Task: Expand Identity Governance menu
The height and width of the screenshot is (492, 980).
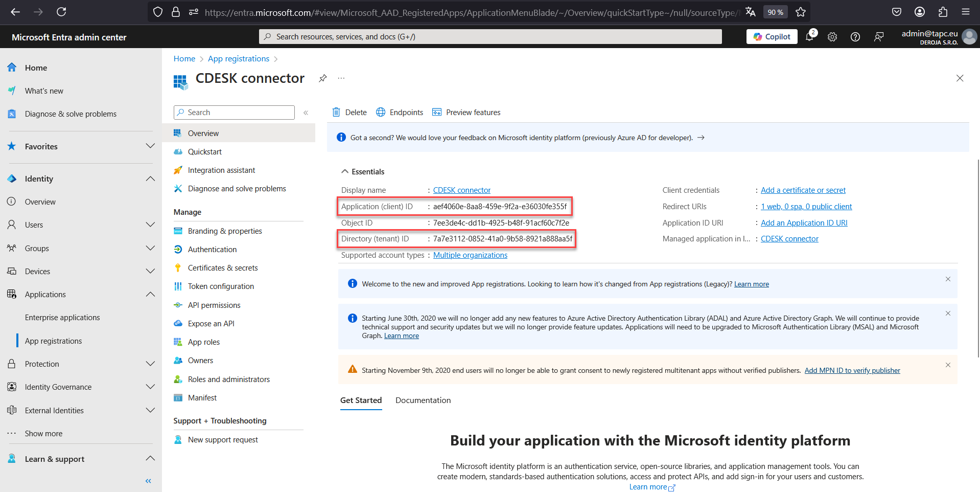Action: tap(150, 387)
